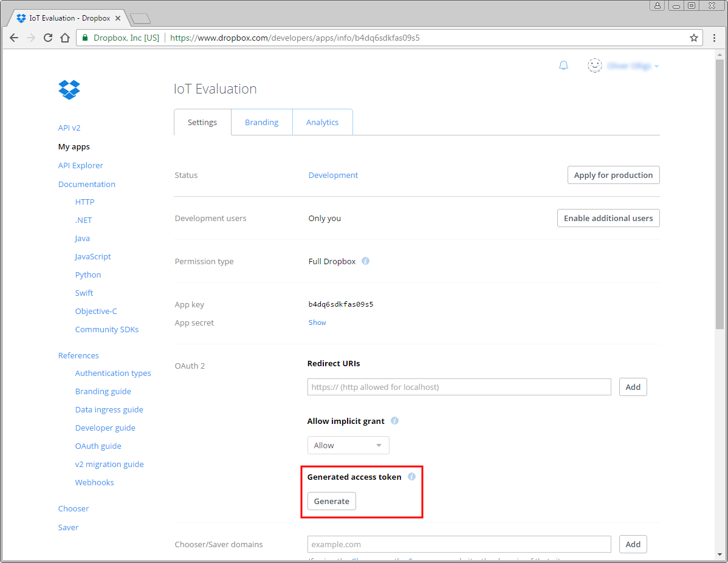
Task: Open the account name dropdown arrow
Action: (656, 66)
